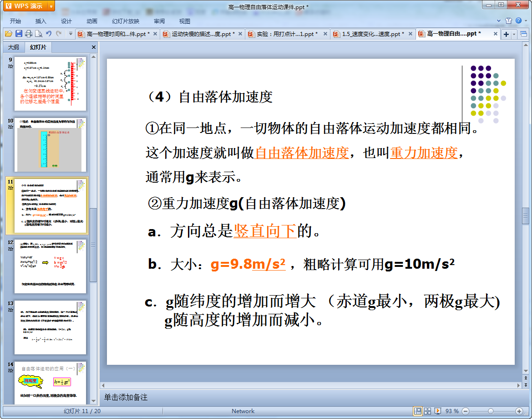532x419 pixels.
Task: Click the g=9.8m/s² orange link
Action: [248, 264]
